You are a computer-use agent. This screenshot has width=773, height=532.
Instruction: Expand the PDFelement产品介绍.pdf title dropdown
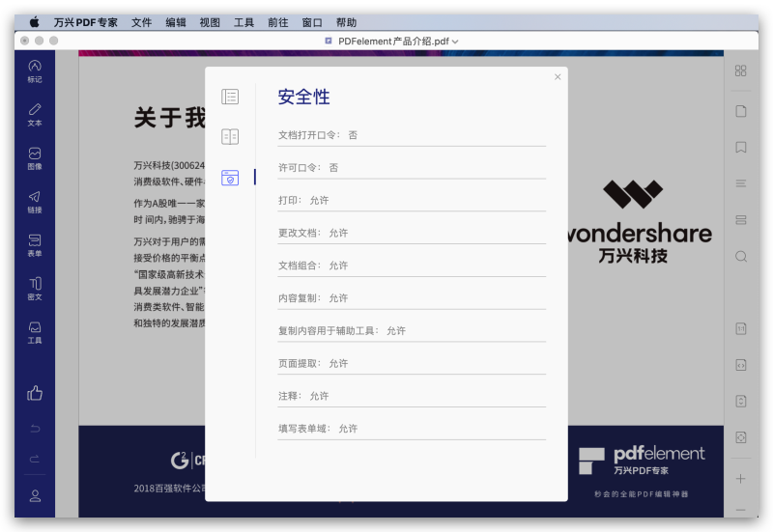(455, 42)
